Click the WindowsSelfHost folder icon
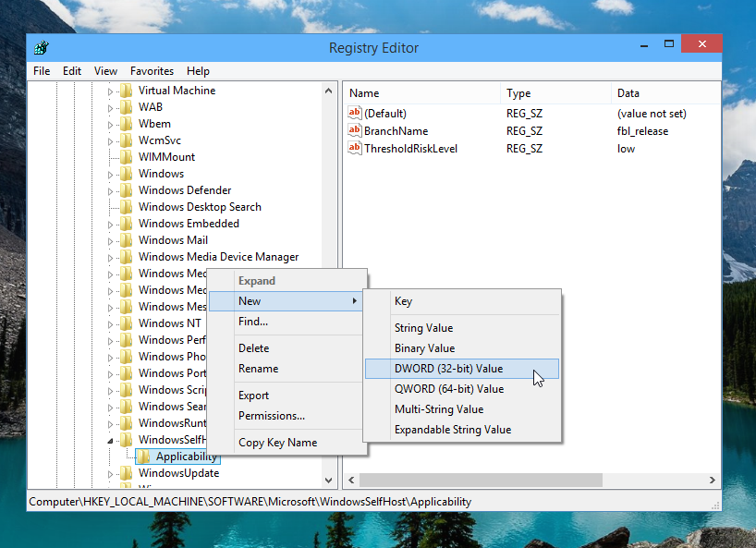756x548 pixels. point(127,440)
